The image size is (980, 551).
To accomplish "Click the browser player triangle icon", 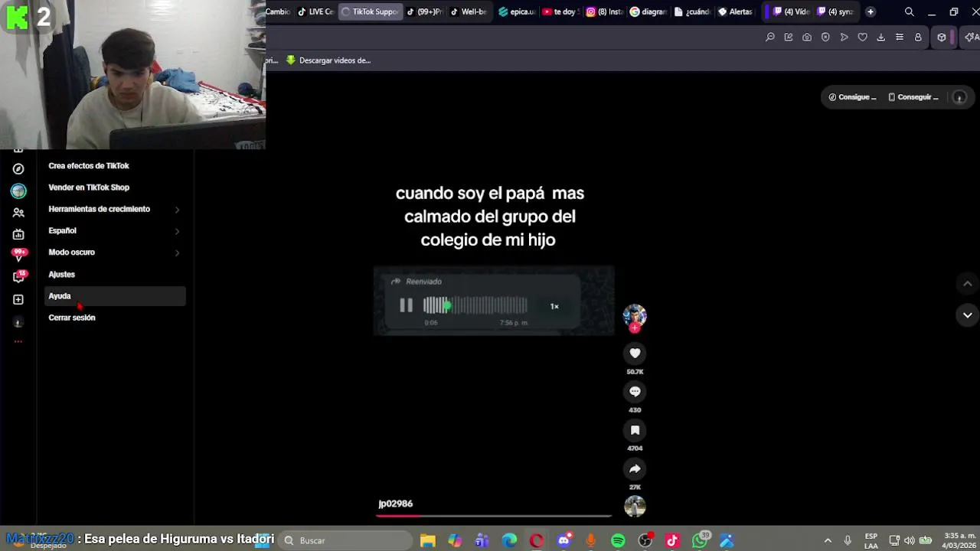I will point(844,37).
